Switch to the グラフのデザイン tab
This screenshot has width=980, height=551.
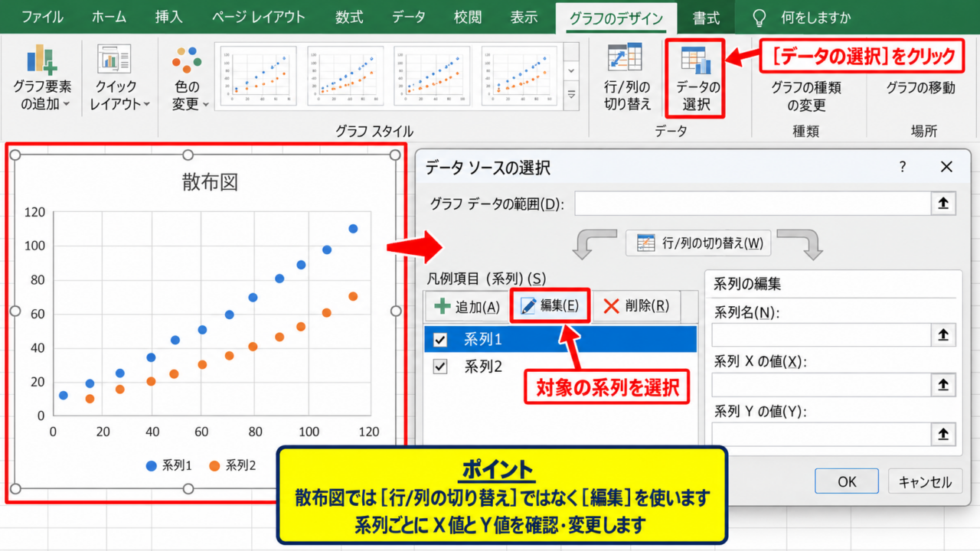(x=616, y=18)
